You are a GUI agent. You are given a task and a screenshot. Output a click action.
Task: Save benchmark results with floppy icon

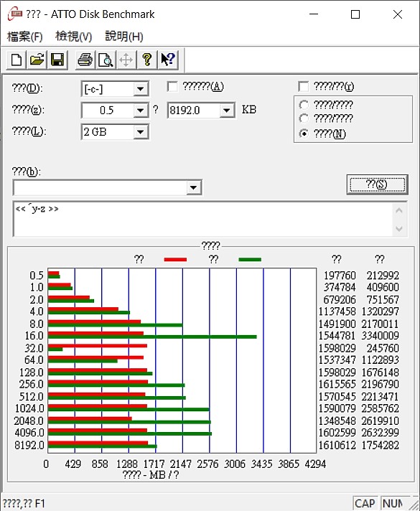(x=57, y=60)
